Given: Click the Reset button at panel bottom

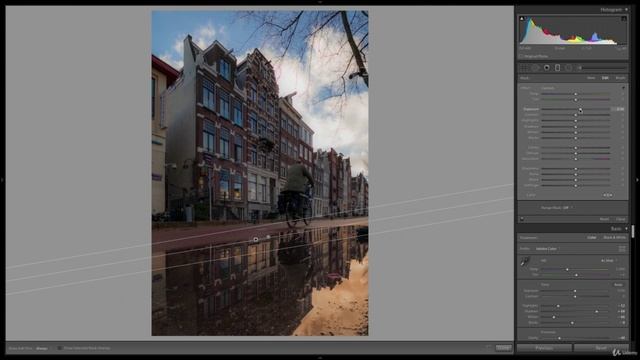Looking at the screenshot, I should tap(601, 348).
